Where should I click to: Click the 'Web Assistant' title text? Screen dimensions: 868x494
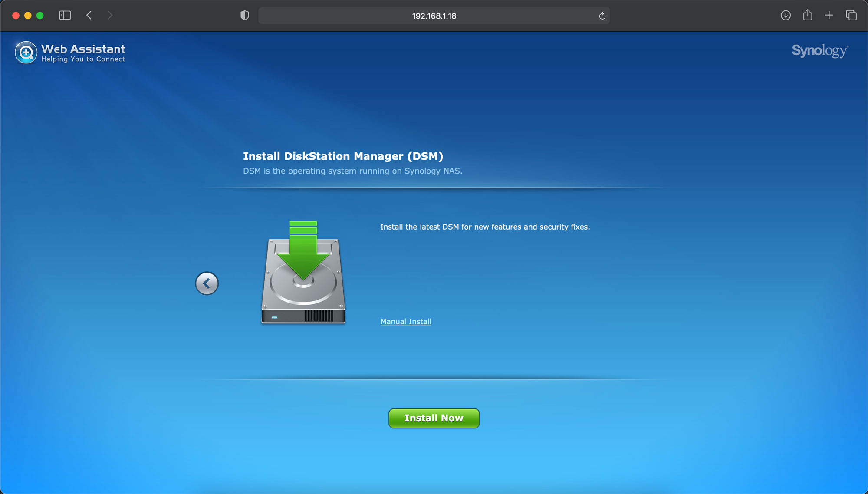[x=83, y=49]
